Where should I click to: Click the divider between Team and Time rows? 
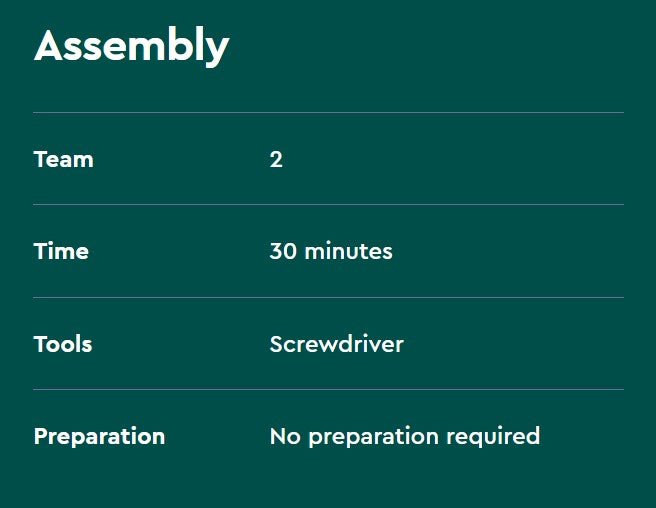pyautogui.click(x=328, y=204)
